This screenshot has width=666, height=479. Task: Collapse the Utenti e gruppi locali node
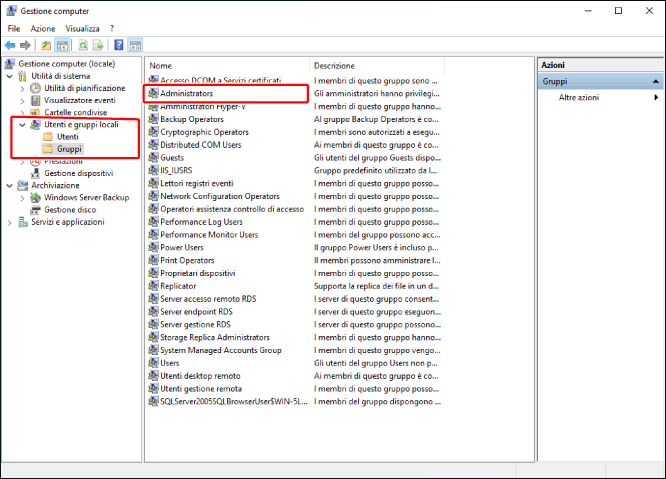pyautogui.click(x=23, y=125)
